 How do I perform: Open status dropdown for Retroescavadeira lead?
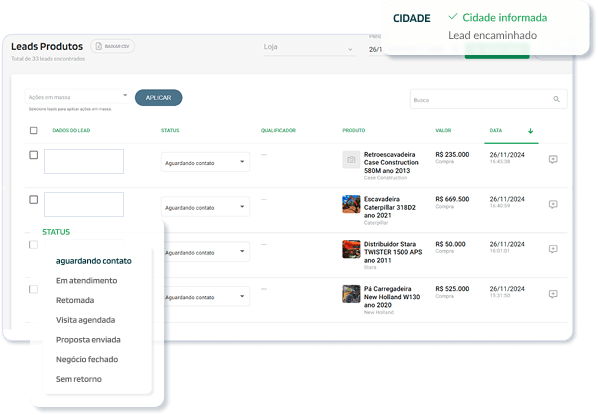(205, 162)
